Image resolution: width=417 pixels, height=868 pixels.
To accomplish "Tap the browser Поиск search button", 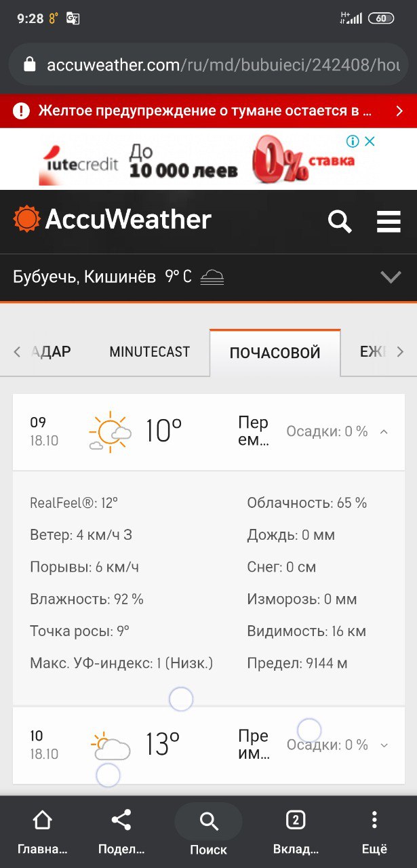I will [x=208, y=830].
